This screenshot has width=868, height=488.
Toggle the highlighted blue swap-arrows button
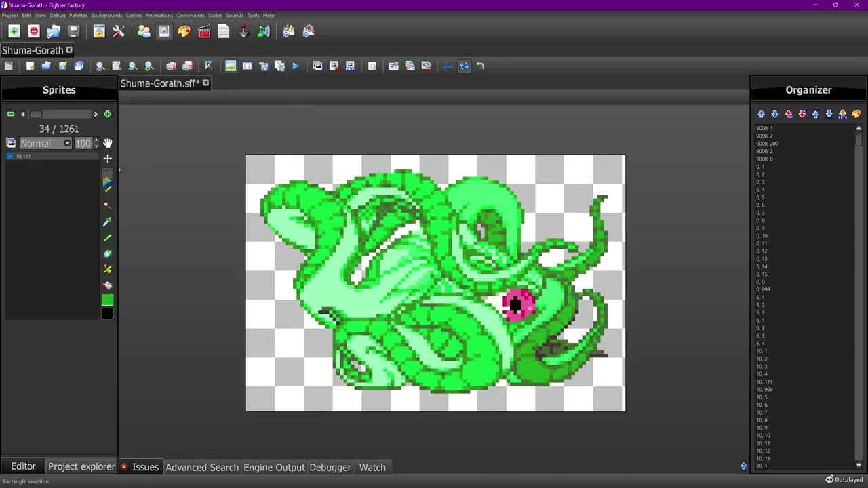tap(464, 66)
